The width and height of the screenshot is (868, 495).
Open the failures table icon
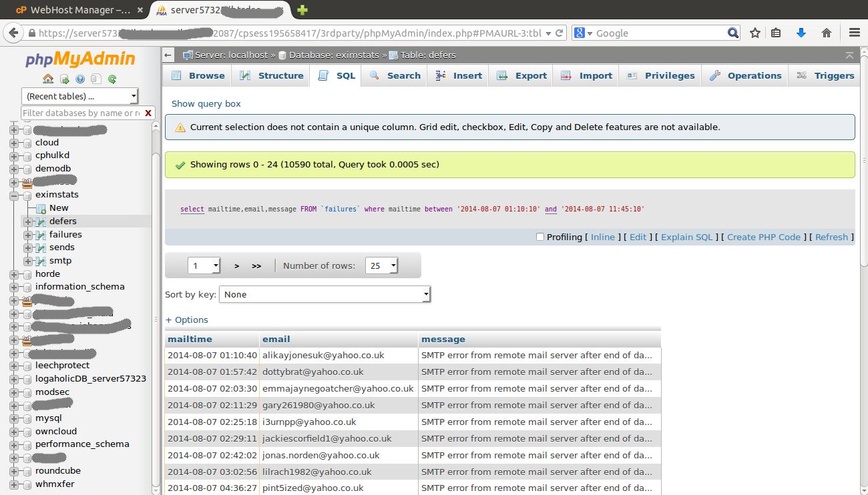(x=41, y=235)
